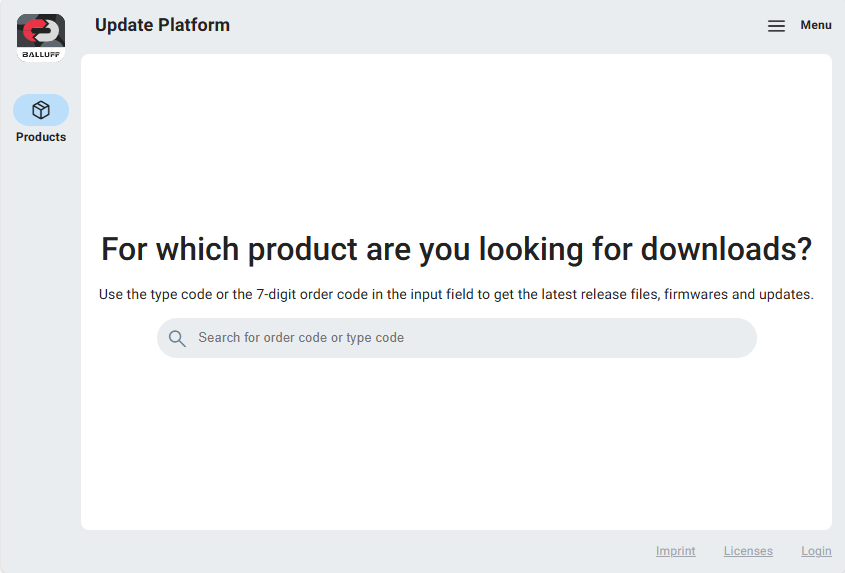Viewport: 845px width, 573px height.
Task: Click the 7-digit order code instruction text
Action: click(456, 295)
